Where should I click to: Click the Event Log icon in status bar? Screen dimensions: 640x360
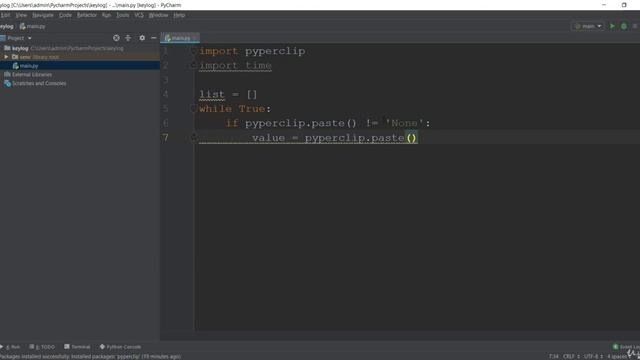point(616,347)
